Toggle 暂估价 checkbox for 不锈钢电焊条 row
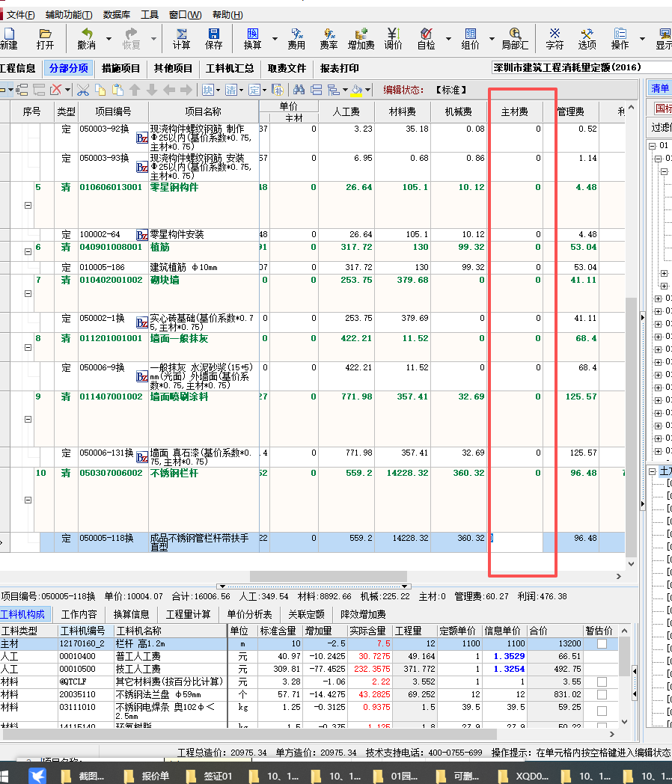 [x=602, y=711]
